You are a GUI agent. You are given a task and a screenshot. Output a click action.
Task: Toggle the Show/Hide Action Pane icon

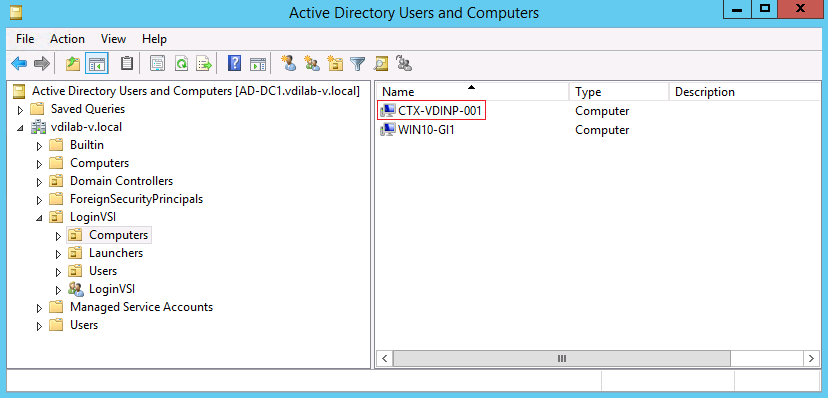[x=258, y=64]
